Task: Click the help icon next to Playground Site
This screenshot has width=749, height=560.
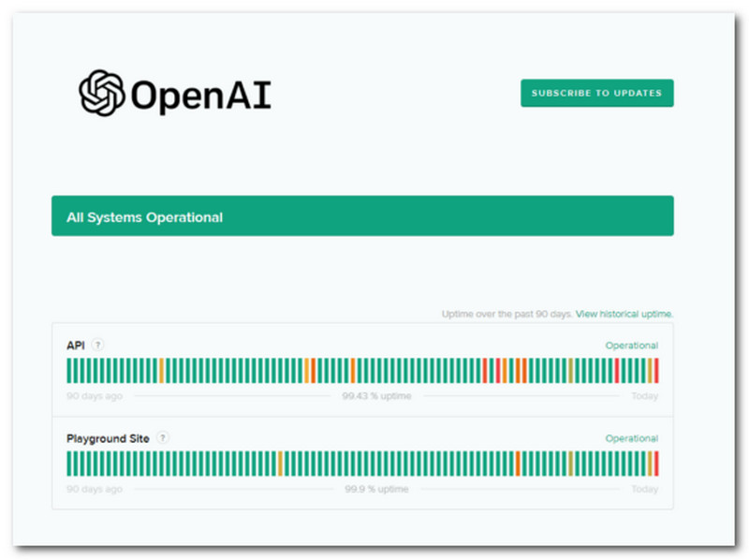Action: tap(163, 437)
